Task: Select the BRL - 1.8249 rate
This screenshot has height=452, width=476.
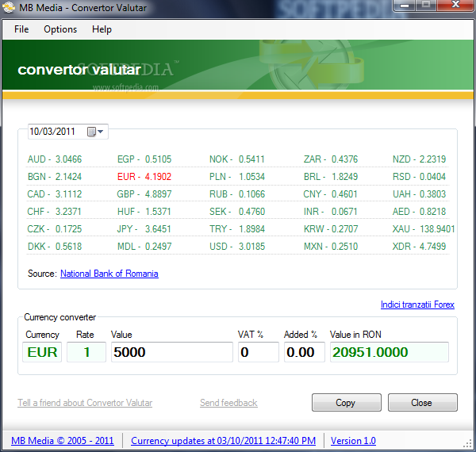Action: coord(331,177)
